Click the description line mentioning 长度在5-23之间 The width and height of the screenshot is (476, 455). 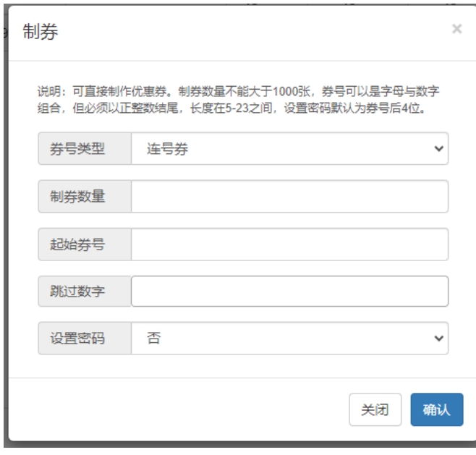(x=232, y=108)
